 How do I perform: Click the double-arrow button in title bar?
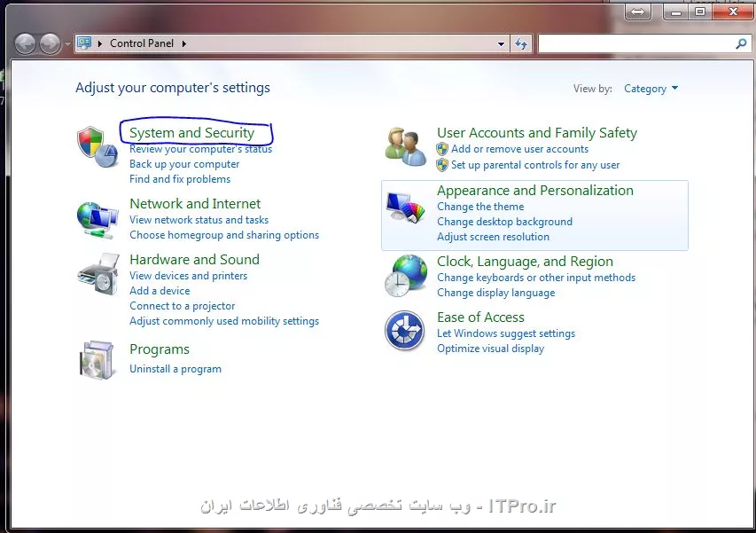pos(637,12)
